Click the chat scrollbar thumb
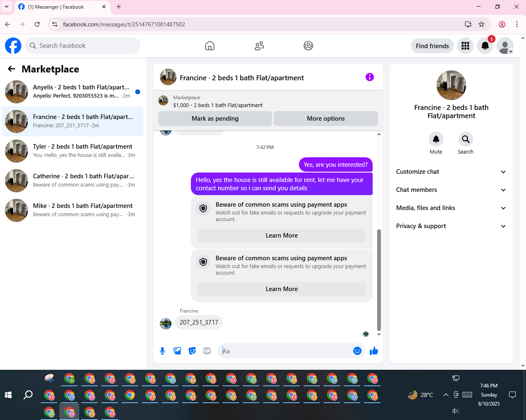The width and height of the screenshot is (526, 420). tap(379, 280)
